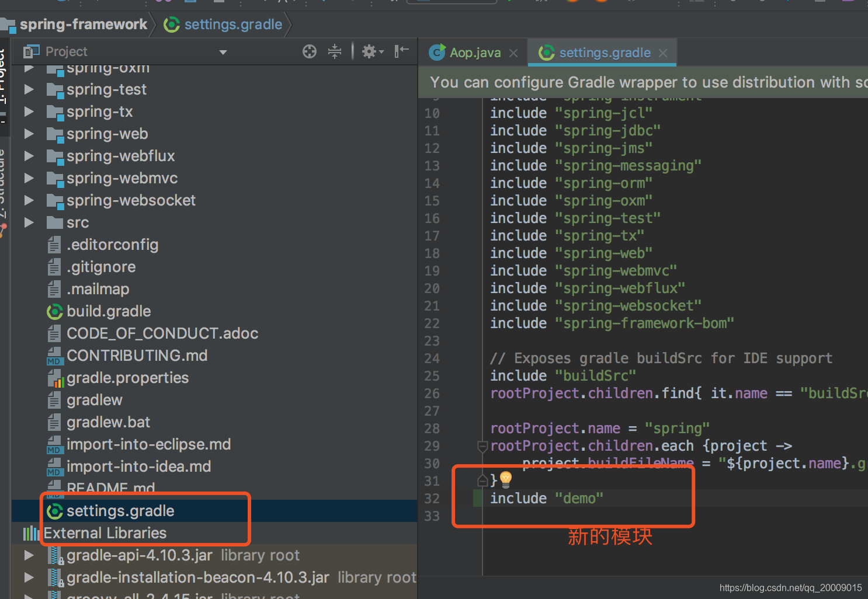Click the include "spring-framework-bom" line
This screenshot has height=599, width=868.
[x=612, y=323]
